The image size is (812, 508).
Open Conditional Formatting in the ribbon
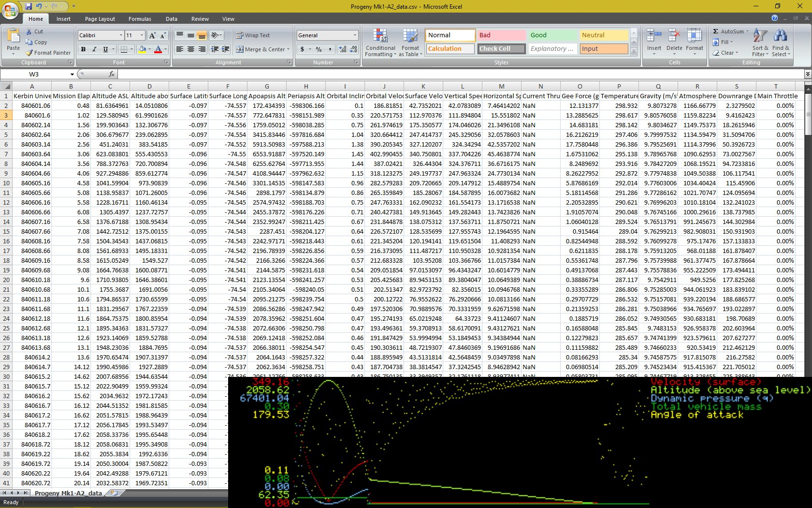(x=380, y=43)
